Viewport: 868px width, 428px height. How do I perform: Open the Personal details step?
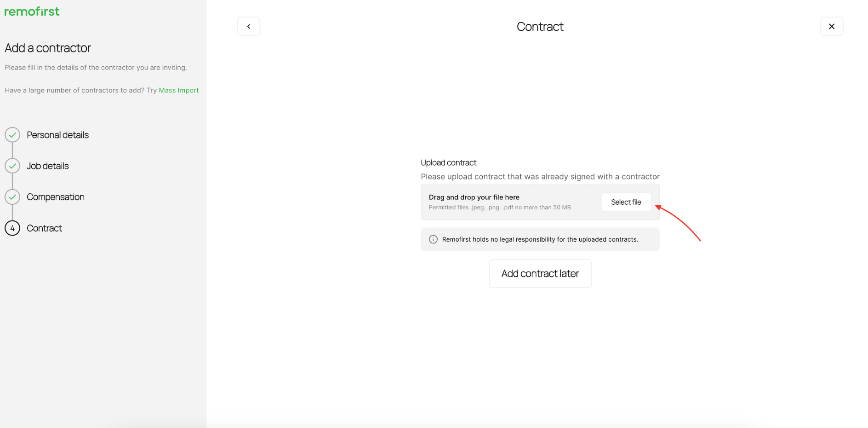[x=58, y=135]
